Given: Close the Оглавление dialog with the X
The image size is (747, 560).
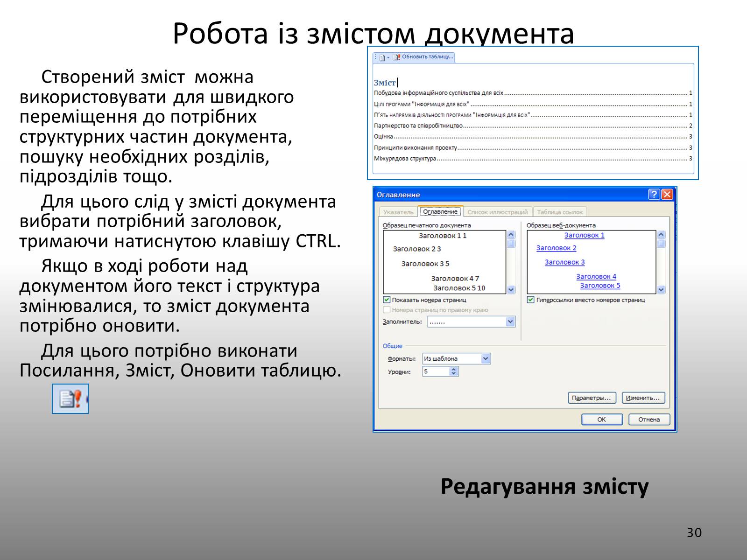Looking at the screenshot, I should (x=667, y=194).
